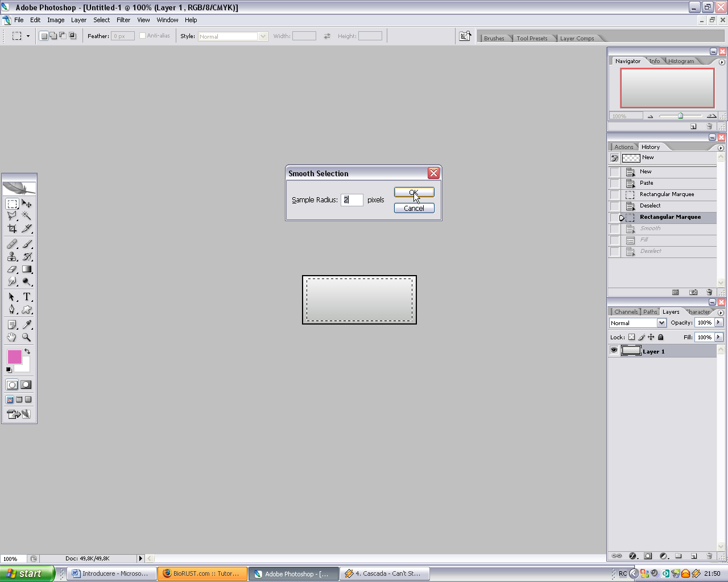Click OK in Smooth Selection dialog
Screen dimensions: 728x582
413,193
